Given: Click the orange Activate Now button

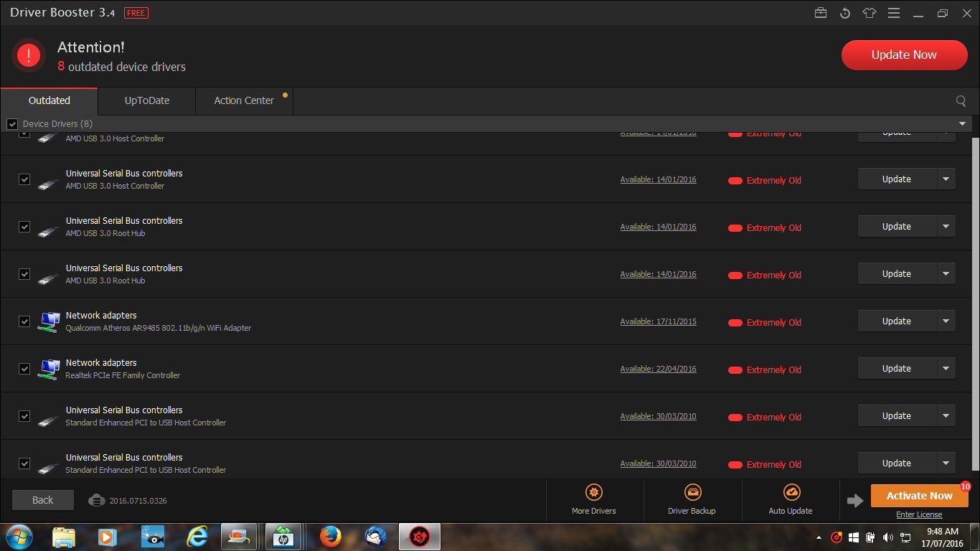Looking at the screenshot, I should pyautogui.click(x=919, y=496).
